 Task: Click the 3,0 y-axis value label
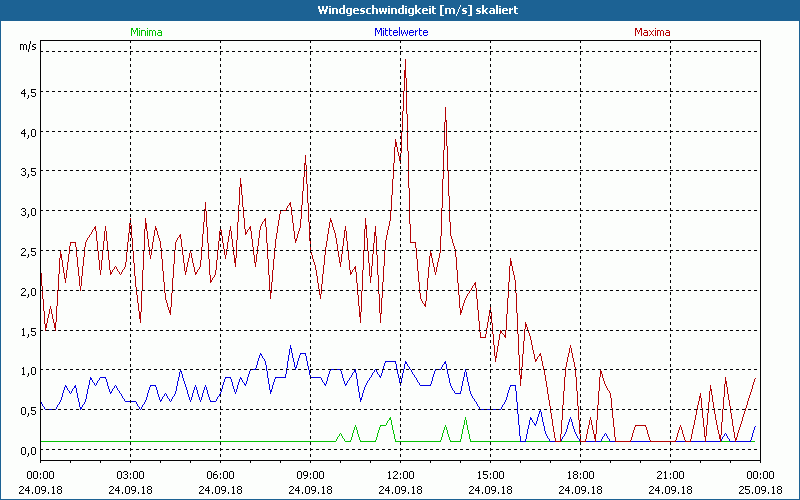coord(28,211)
